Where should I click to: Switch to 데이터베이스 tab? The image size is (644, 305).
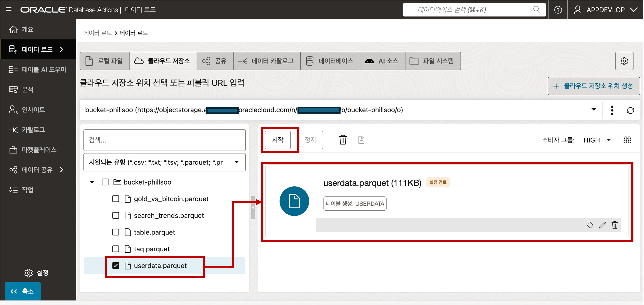[x=330, y=61]
